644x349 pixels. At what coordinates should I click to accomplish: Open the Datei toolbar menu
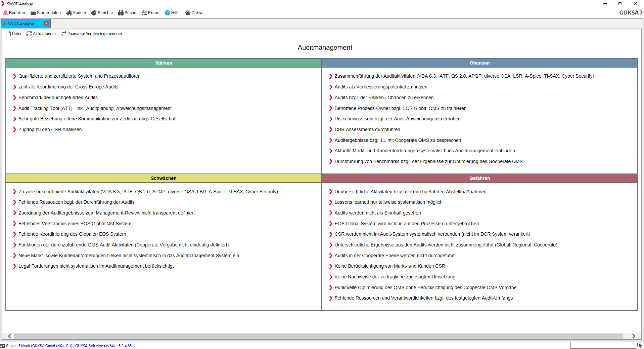coord(14,34)
